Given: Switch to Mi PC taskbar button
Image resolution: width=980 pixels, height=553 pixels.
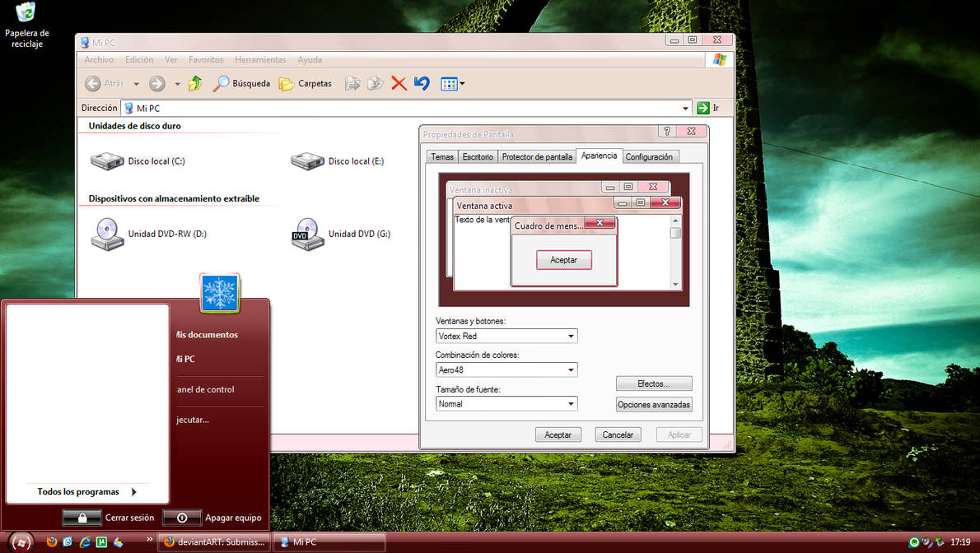Looking at the screenshot, I should (329, 541).
